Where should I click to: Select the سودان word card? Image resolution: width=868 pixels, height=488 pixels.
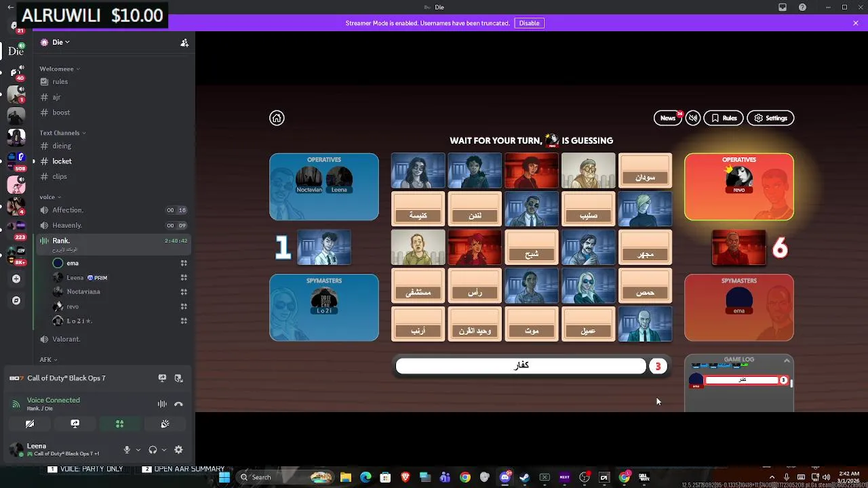coord(645,171)
